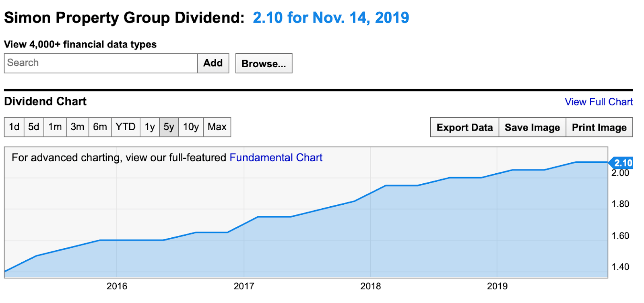This screenshot has height=303, width=644.
Task: Click the Print Image button
Action: [x=599, y=127]
